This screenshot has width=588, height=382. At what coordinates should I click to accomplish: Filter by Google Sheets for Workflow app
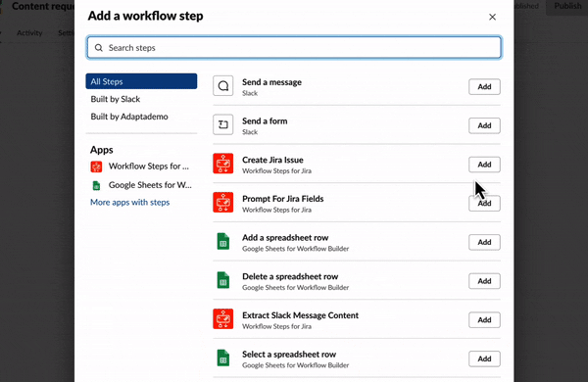coord(141,185)
